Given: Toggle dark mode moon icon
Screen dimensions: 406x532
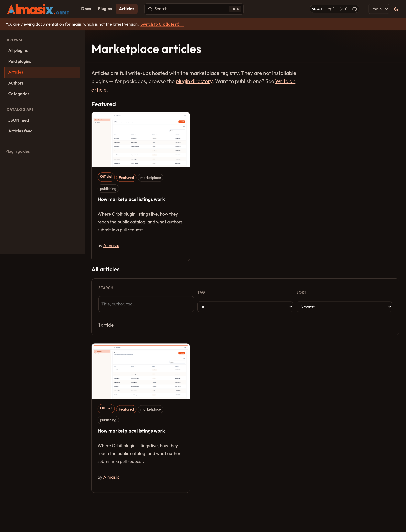Looking at the screenshot, I should (x=396, y=9).
